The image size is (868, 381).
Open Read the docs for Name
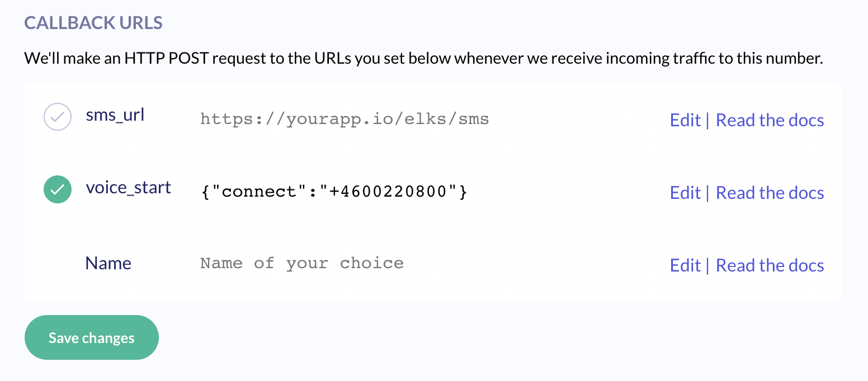click(770, 265)
